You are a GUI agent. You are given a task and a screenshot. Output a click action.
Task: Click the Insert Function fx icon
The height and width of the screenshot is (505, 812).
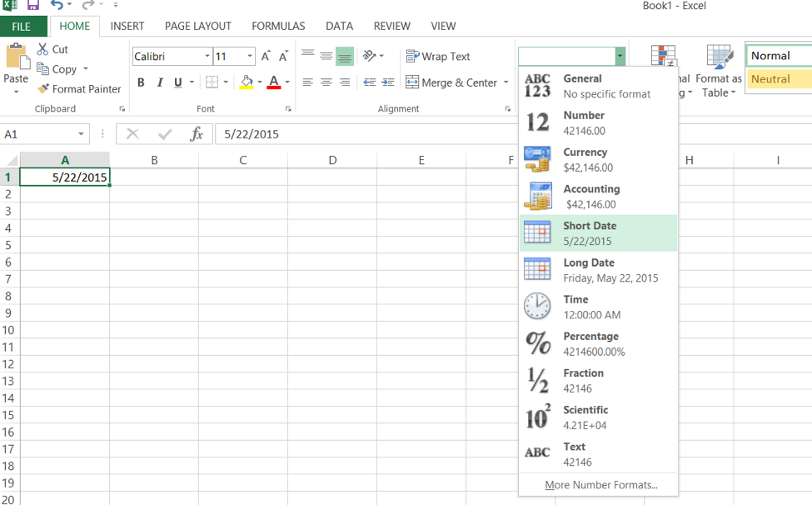[x=197, y=134]
